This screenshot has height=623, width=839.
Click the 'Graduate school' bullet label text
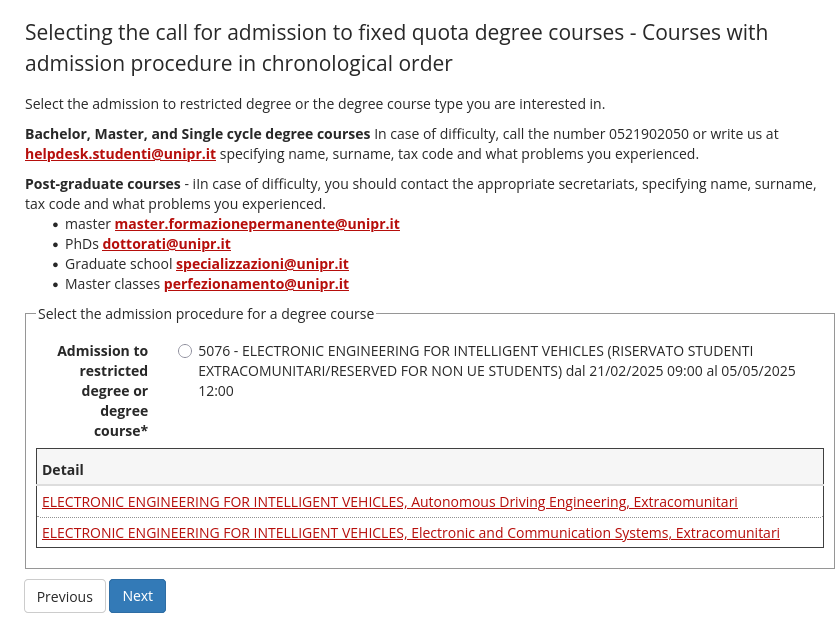[118, 264]
